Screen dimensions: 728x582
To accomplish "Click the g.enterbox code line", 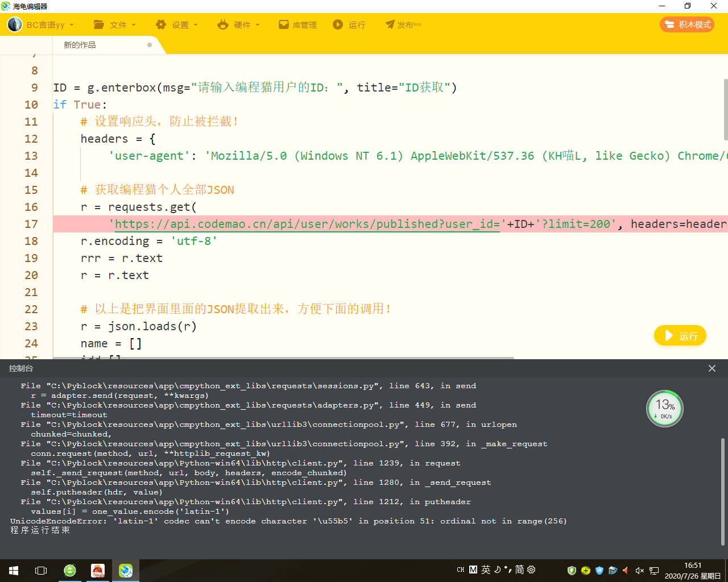I will point(255,88).
